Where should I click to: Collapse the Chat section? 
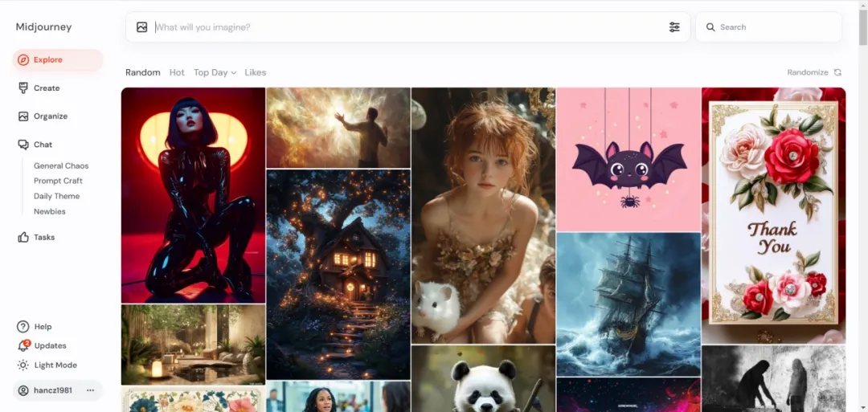[43, 145]
